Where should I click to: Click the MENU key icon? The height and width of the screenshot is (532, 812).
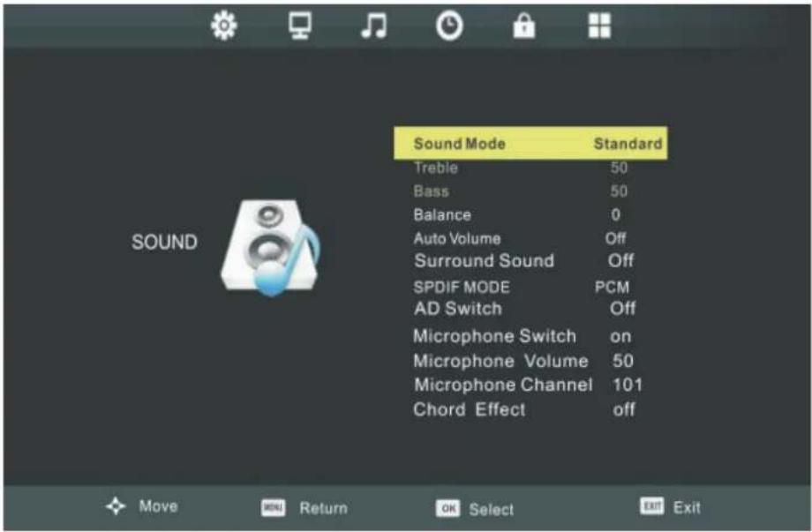tap(273, 507)
